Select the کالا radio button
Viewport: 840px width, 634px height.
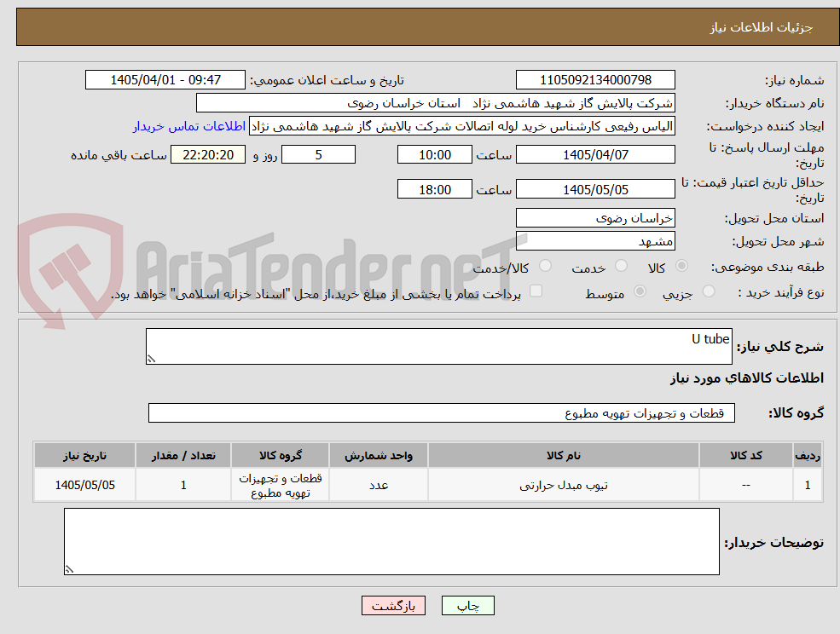click(682, 266)
